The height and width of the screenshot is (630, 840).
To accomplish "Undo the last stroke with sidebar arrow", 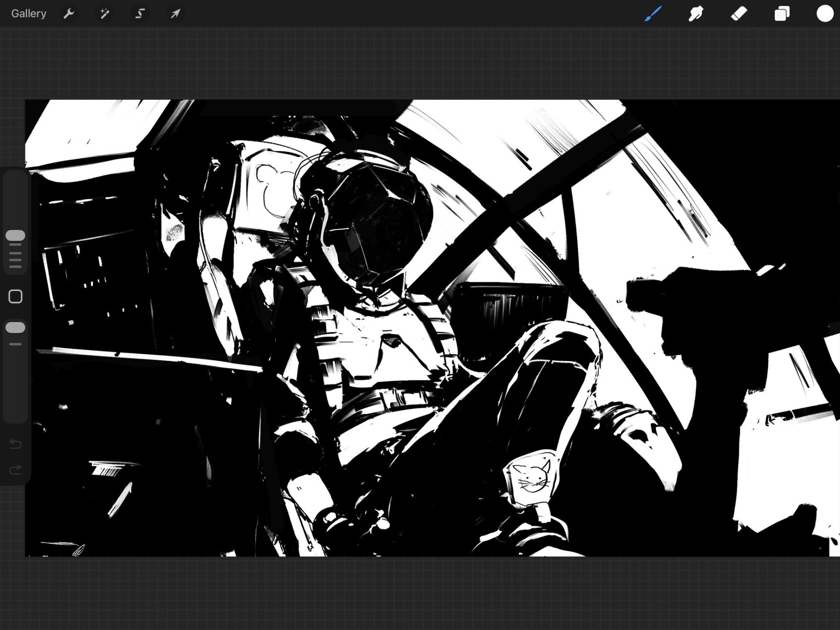I will point(15,444).
